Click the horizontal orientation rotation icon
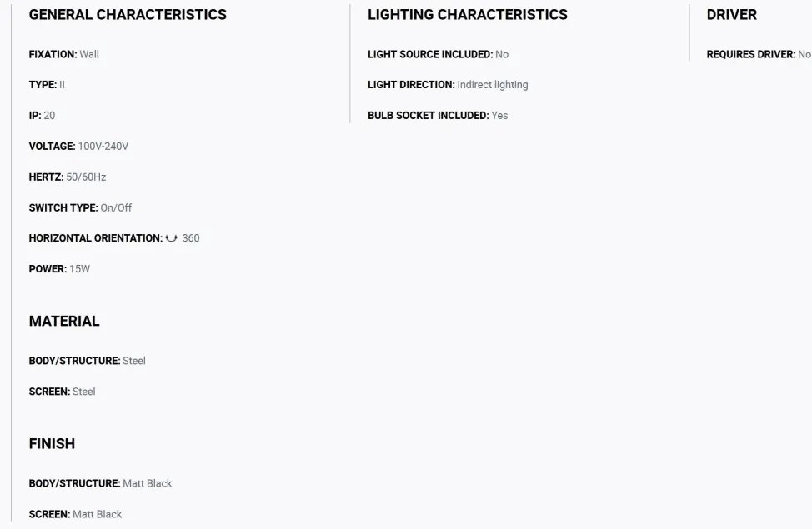The height and width of the screenshot is (529, 812). click(172, 238)
